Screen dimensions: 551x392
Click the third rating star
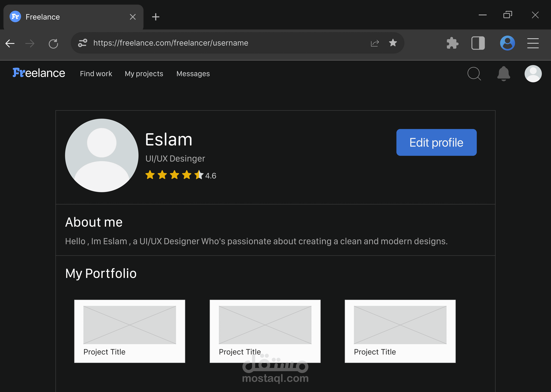point(174,175)
